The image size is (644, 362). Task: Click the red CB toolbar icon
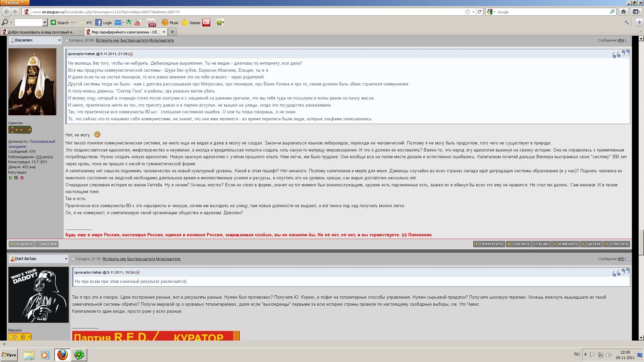click(x=206, y=22)
